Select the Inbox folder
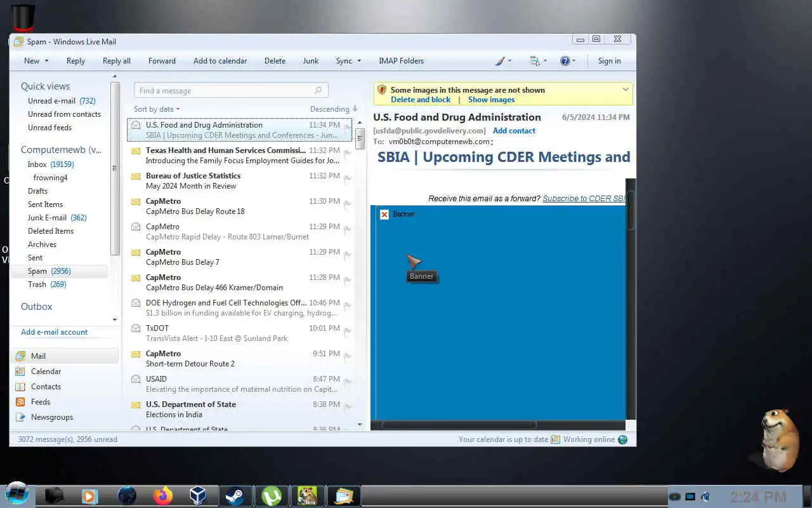This screenshot has height=508, width=812. coord(50,164)
